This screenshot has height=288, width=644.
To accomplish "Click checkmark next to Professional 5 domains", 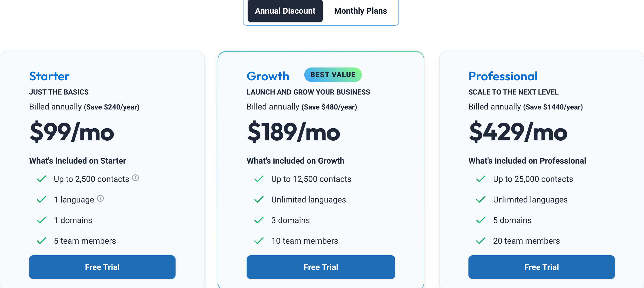I will (481, 220).
